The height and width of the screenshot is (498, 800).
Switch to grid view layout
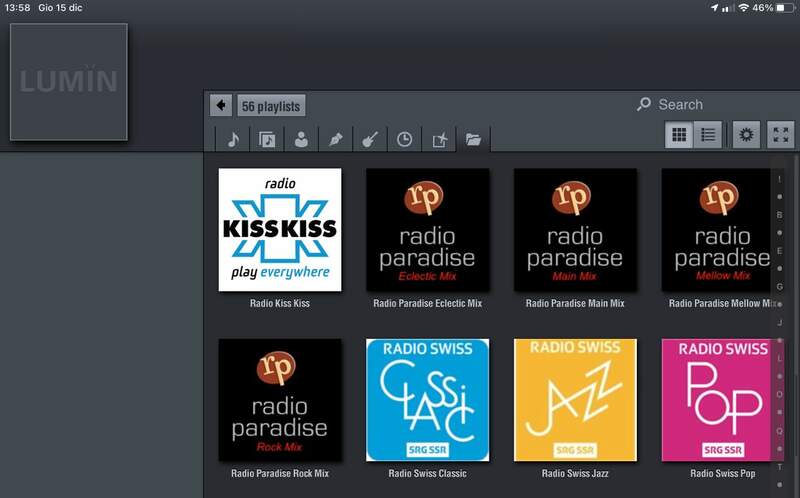click(x=680, y=135)
